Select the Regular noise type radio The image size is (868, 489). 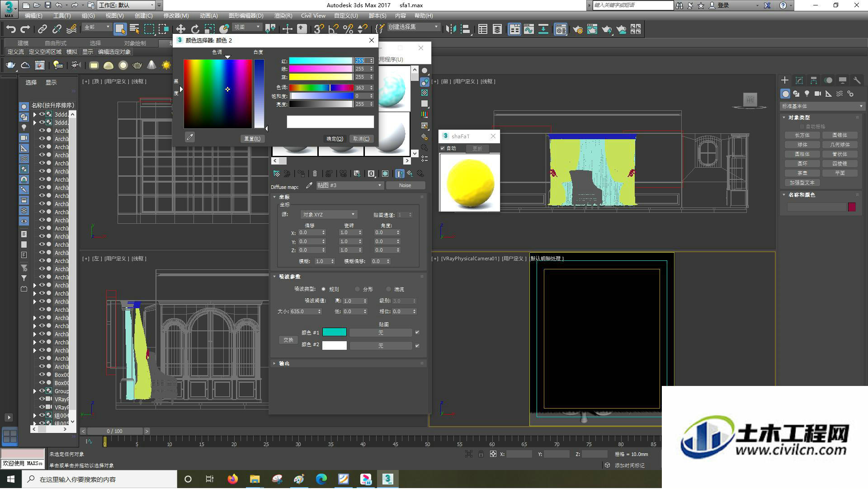[x=324, y=289]
